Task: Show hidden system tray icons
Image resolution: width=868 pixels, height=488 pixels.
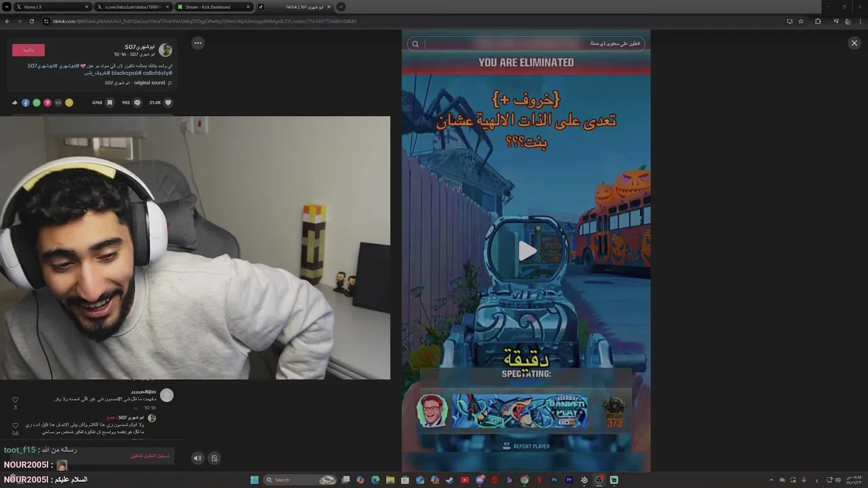Action: pos(771,480)
